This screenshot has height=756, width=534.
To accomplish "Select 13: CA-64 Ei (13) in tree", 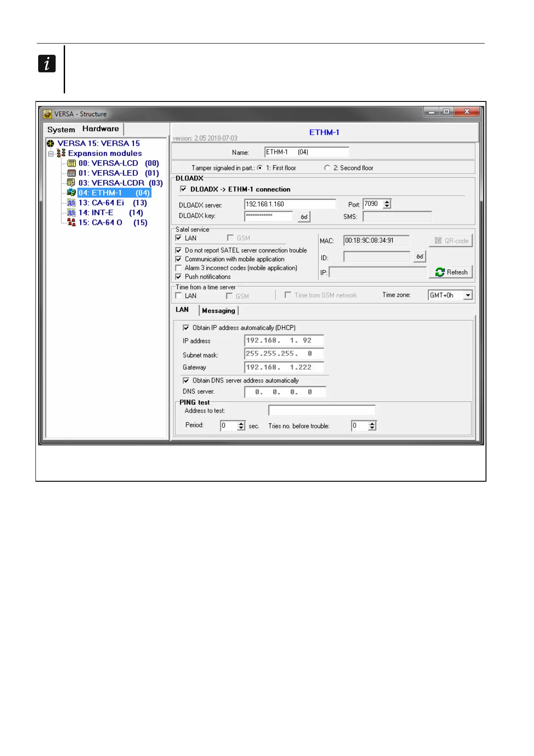I will tap(113, 203).
